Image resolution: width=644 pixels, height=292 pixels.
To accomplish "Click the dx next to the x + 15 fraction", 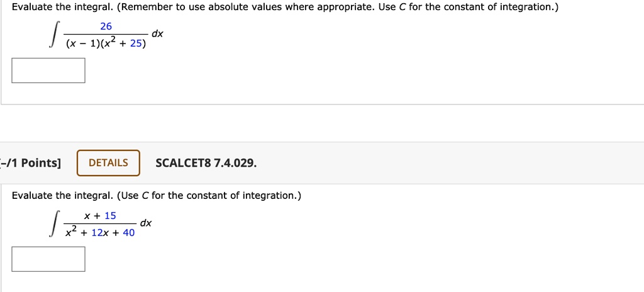I will click(145, 223).
